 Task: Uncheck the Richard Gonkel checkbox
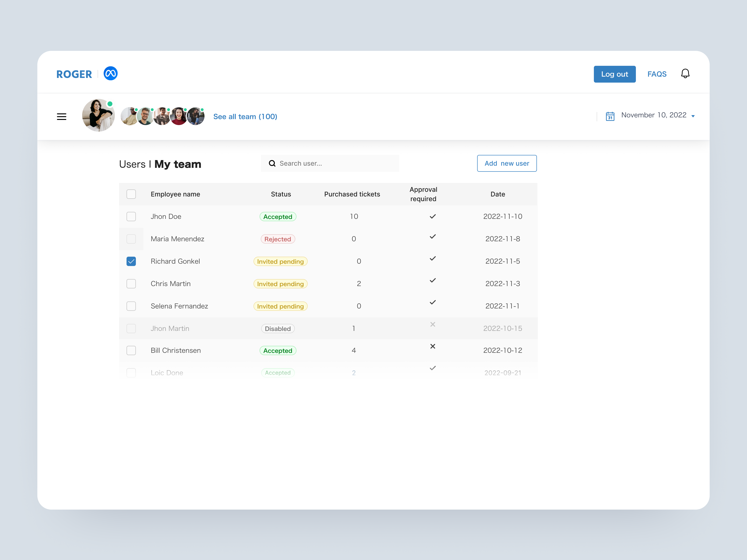(x=131, y=261)
